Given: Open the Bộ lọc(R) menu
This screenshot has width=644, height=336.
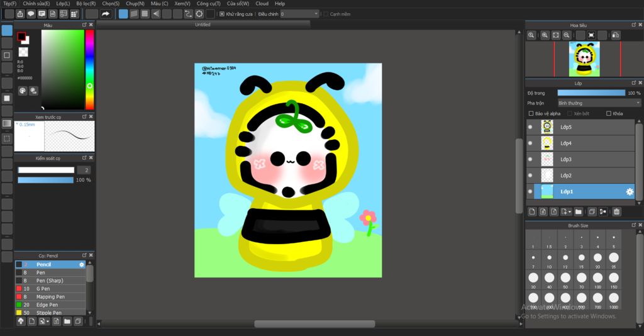Looking at the screenshot, I should pos(86,4).
